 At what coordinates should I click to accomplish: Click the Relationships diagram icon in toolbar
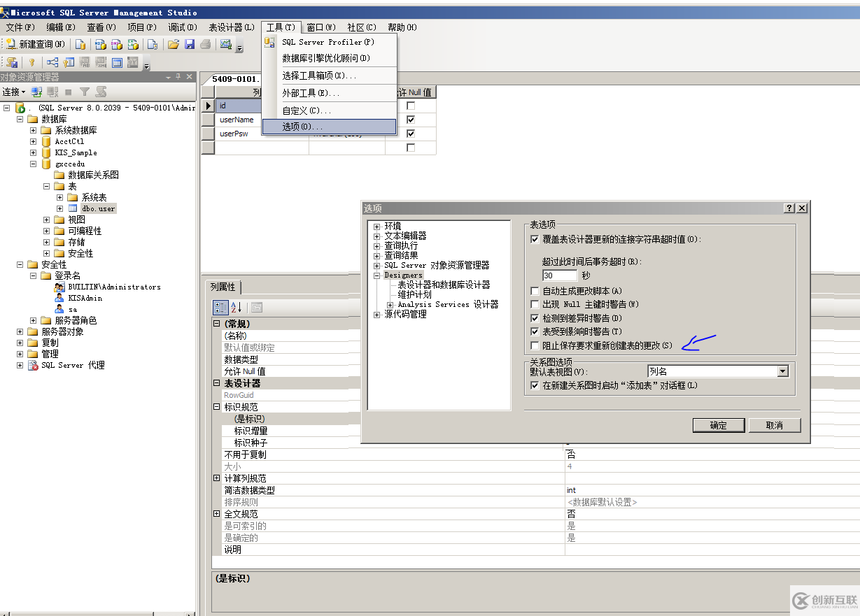pos(52,62)
